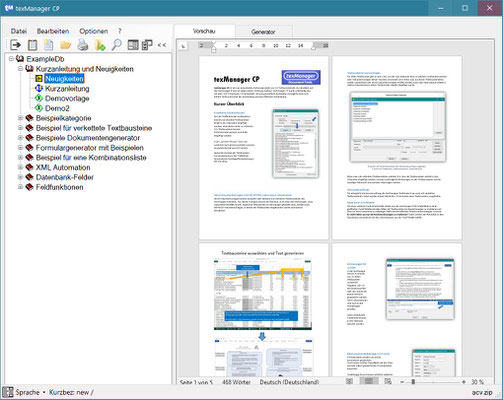Click the Kurzanleitung blue item icon
The width and height of the screenshot is (503, 400).
tap(39, 88)
